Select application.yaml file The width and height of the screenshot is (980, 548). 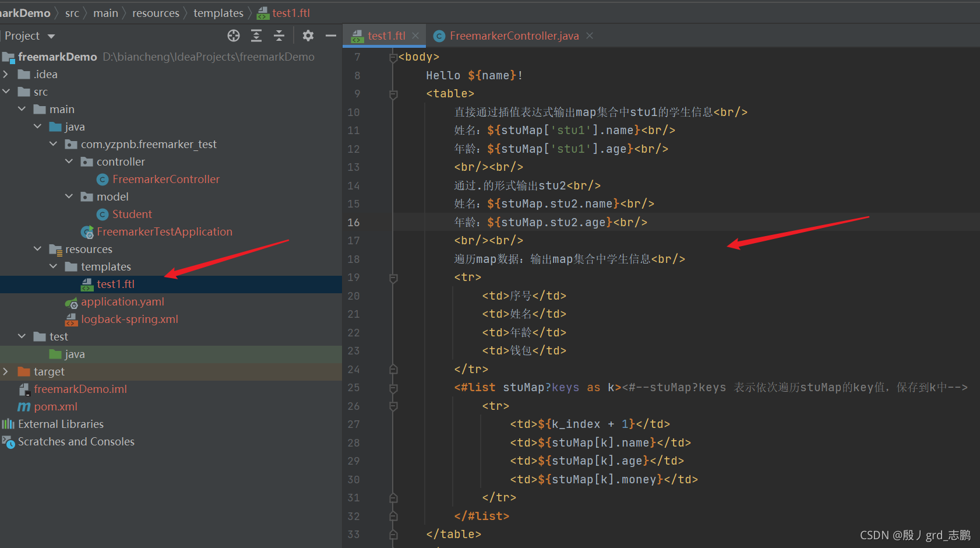point(122,301)
